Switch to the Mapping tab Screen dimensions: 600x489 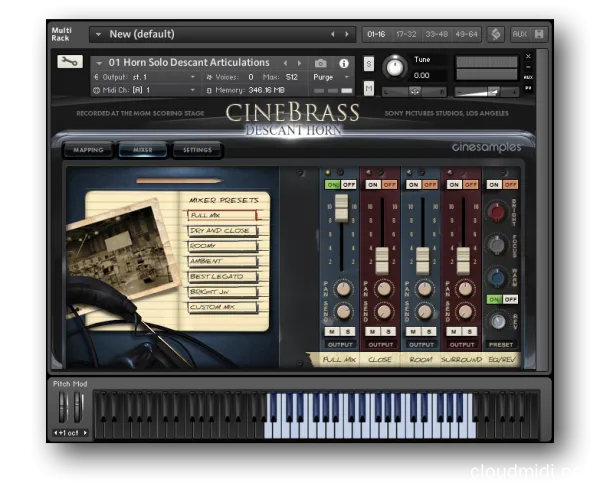[x=88, y=150]
